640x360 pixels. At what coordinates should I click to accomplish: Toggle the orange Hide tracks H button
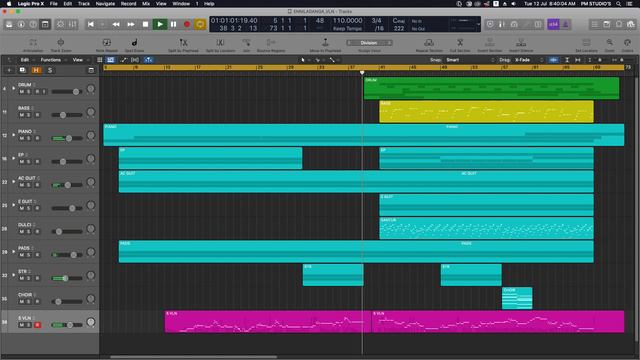[x=36, y=70]
